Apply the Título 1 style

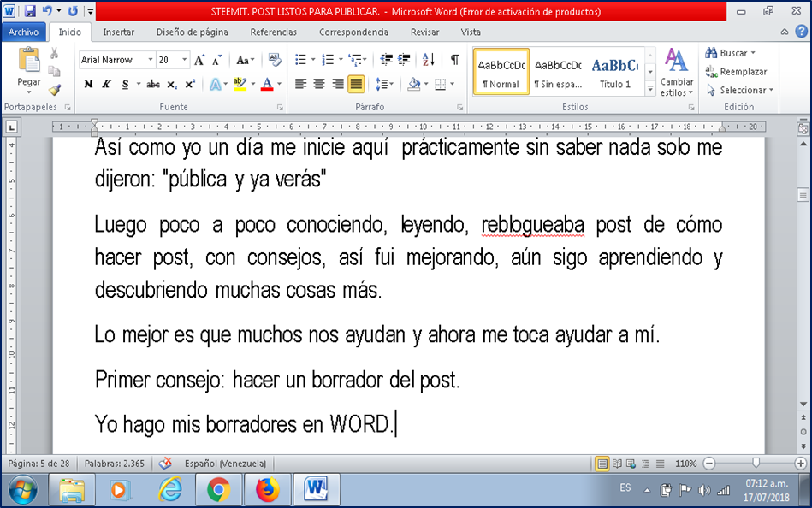pyautogui.click(x=615, y=73)
